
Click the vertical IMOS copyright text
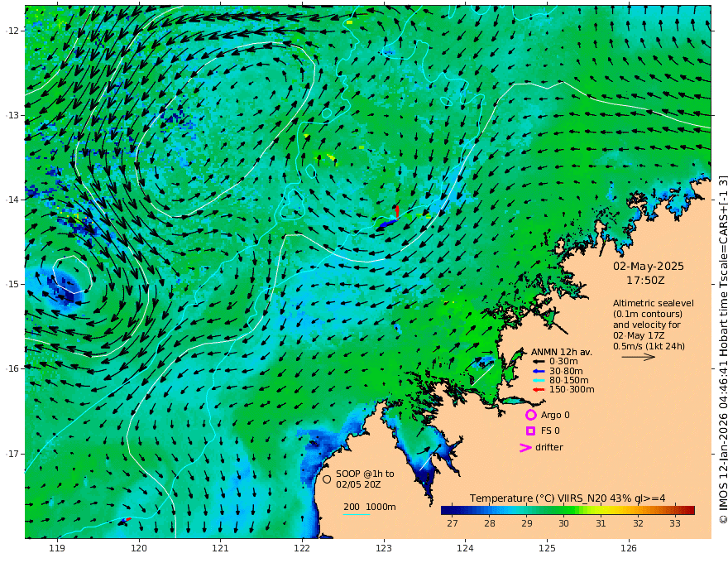(x=722, y=349)
